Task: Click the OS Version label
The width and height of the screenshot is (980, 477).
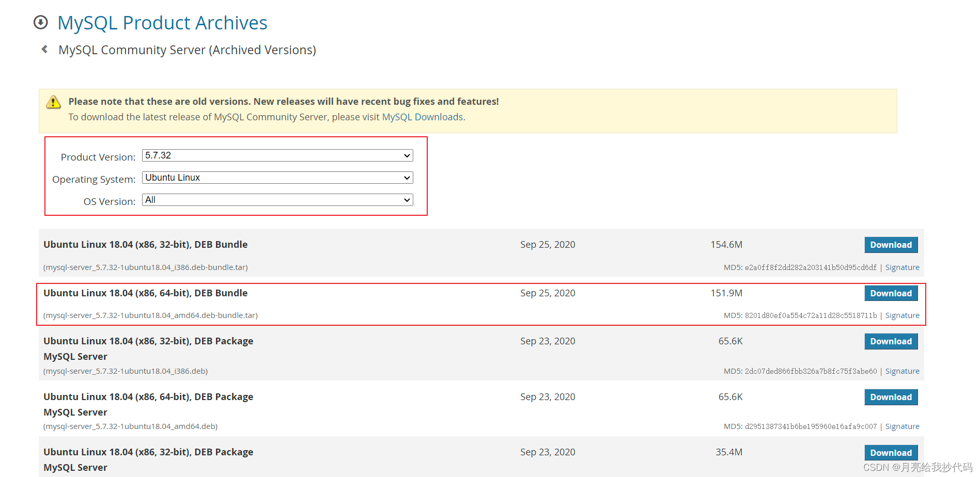Action: click(110, 201)
